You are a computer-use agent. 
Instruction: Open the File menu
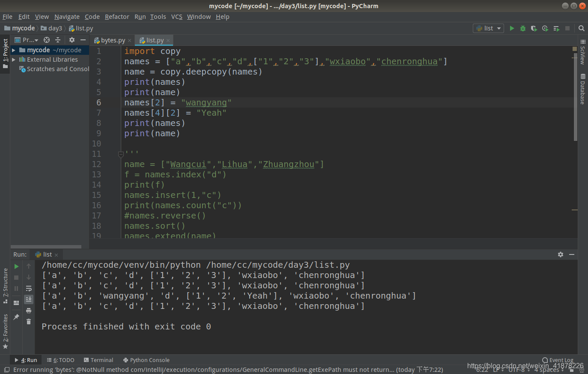coord(7,17)
